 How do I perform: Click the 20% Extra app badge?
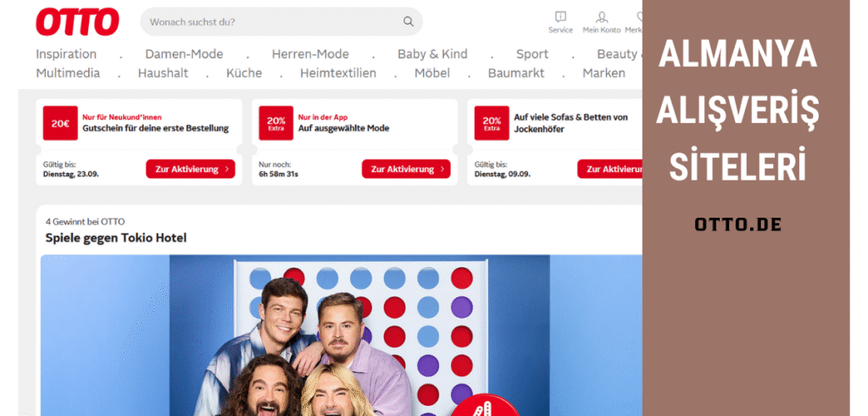point(276,124)
